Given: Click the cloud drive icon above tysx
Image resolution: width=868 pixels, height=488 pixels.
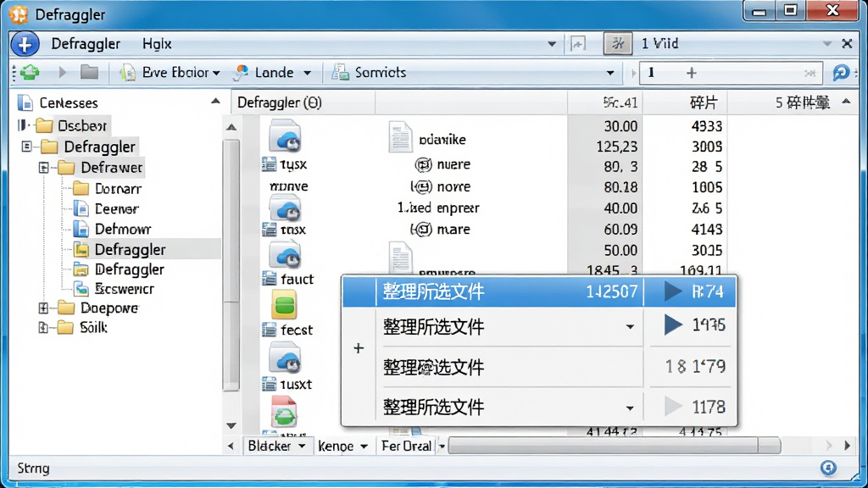Looking at the screenshot, I should [x=285, y=136].
